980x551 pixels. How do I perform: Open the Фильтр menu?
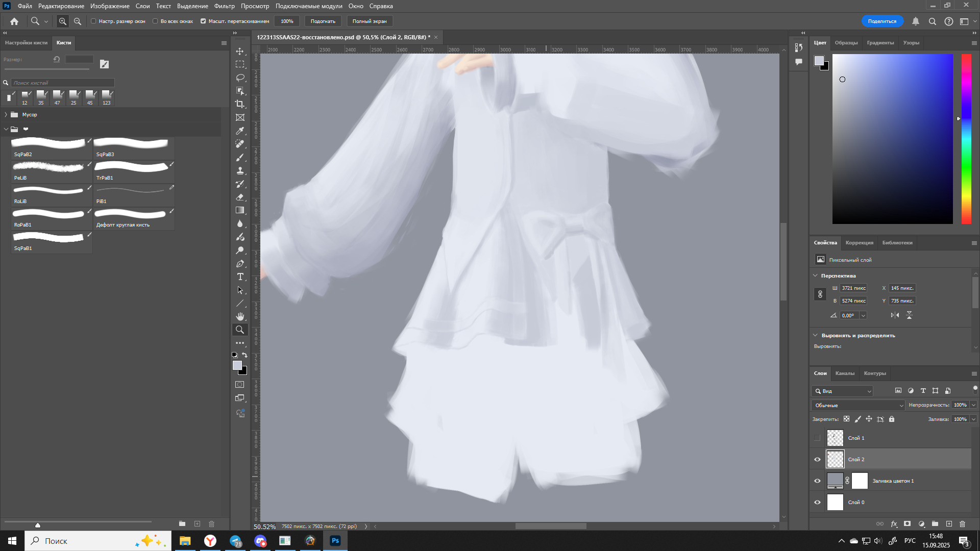coord(224,6)
